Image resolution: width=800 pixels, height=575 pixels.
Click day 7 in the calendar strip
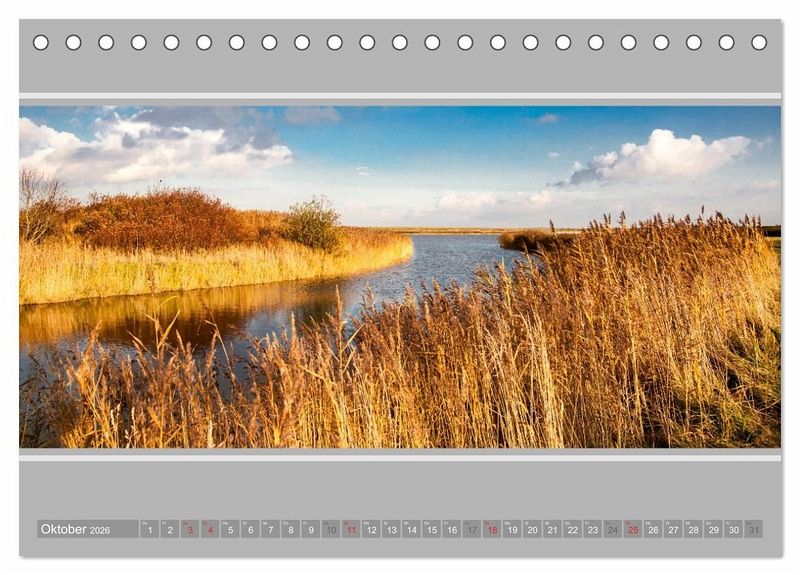[x=270, y=529]
